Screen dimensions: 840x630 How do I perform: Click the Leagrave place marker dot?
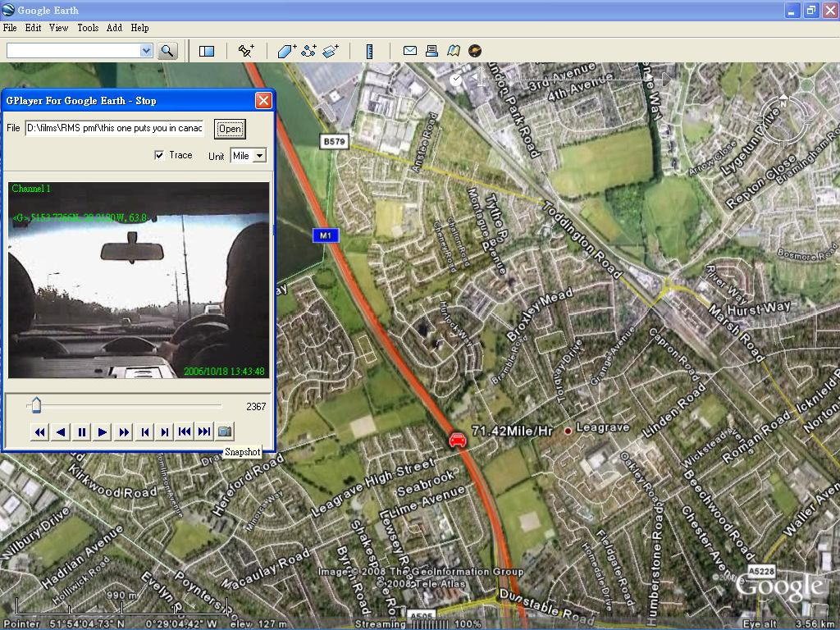(568, 430)
